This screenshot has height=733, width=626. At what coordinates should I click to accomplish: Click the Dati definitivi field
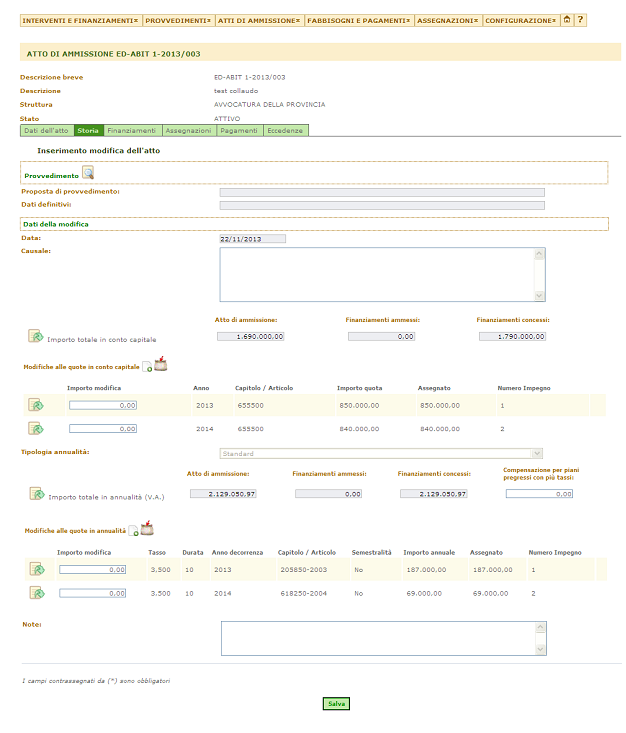tap(382, 205)
